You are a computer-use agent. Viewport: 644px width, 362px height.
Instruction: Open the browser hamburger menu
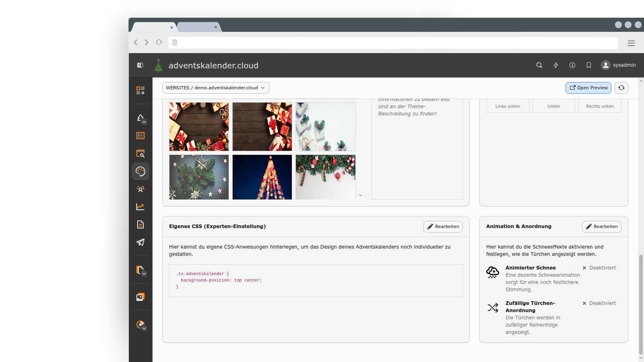point(631,43)
